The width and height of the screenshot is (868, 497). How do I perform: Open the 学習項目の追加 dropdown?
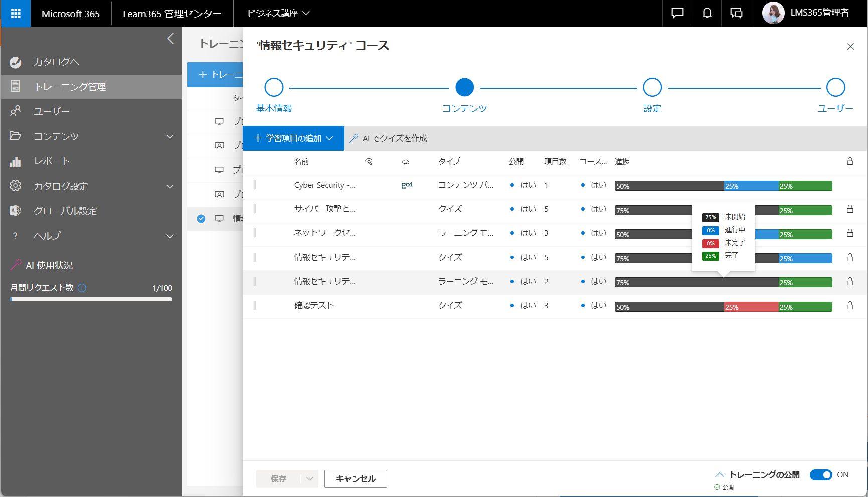coord(293,138)
